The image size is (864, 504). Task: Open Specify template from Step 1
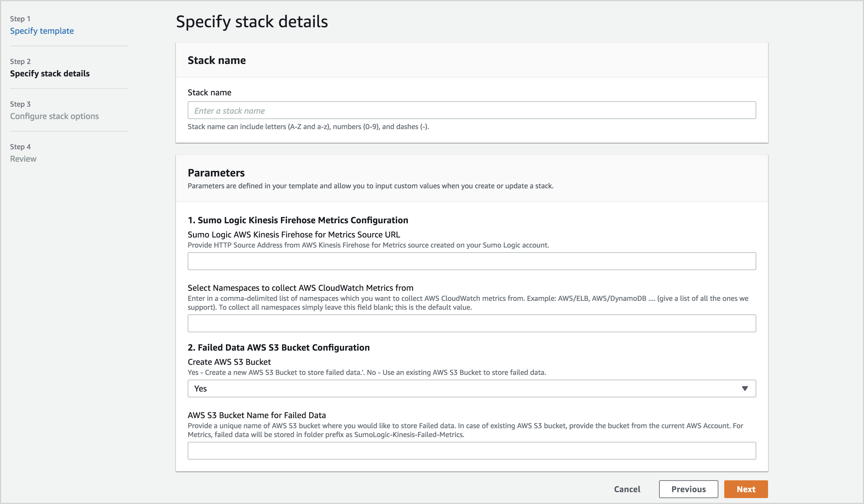pos(42,31)
